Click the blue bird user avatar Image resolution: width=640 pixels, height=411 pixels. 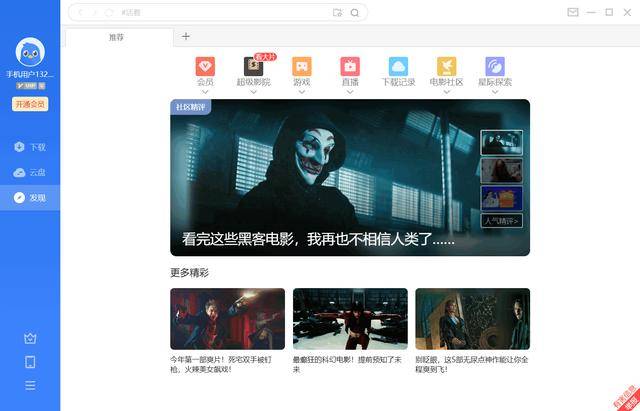[x=30, y=52]
